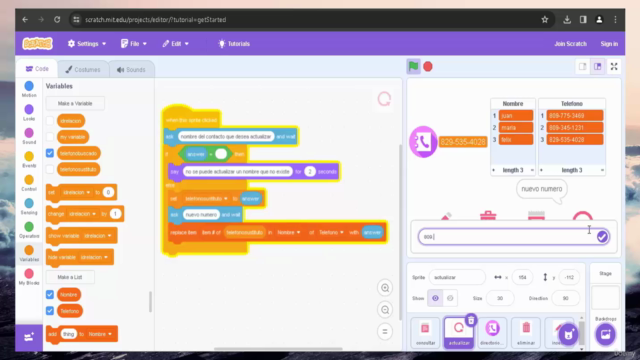
Task: Open the Choose a Backdrop button
Action: coord(605,335)
